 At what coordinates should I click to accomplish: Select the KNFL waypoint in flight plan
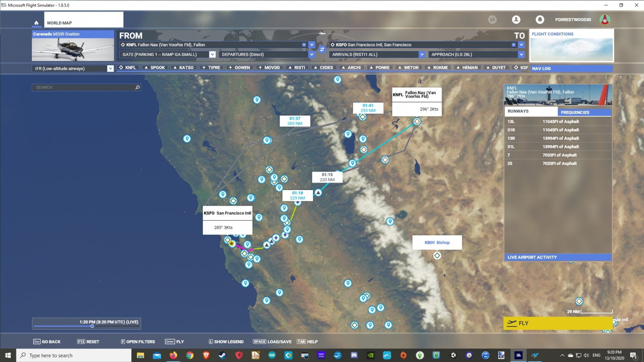pos(127,68)
